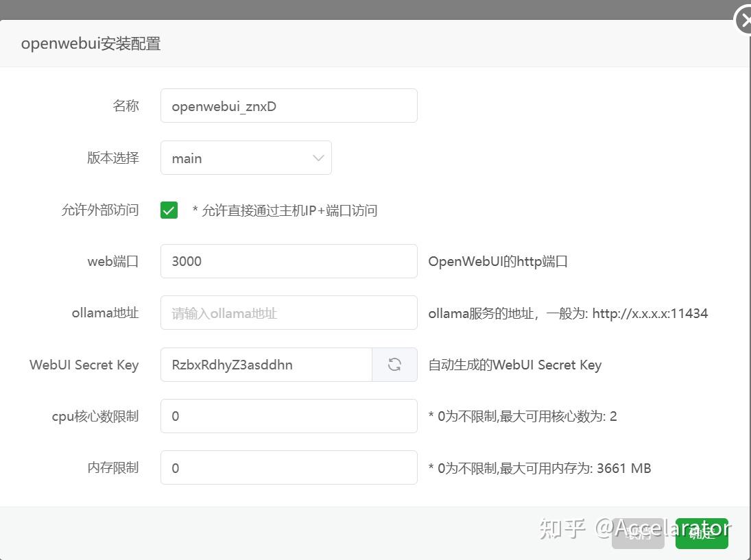Focus the ollama地址 input field
The image size is (751, 560).
pos(288,313)
